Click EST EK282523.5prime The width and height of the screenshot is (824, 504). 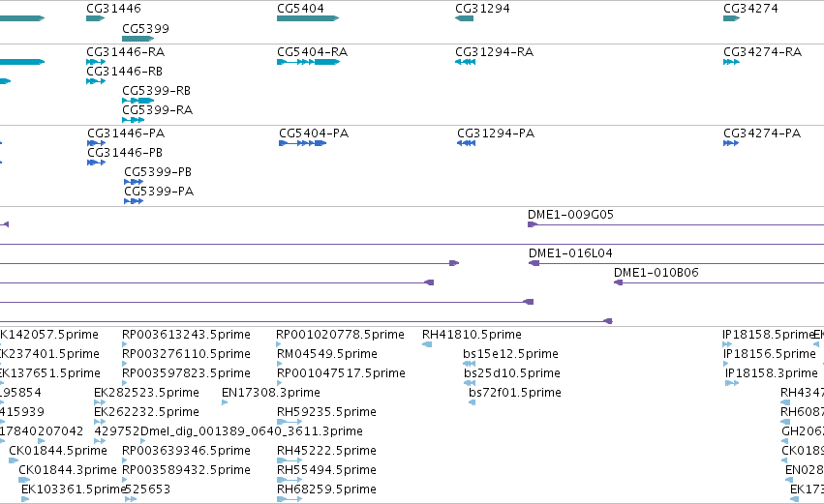[146, 393]
